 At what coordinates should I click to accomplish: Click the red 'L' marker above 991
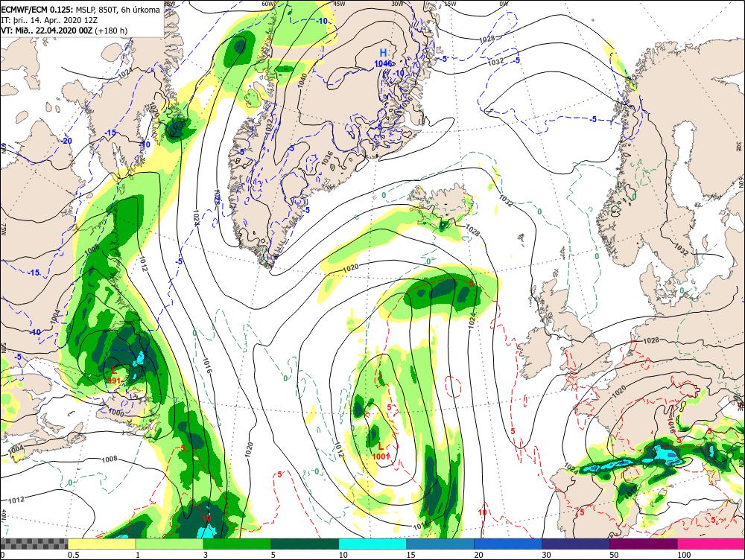[x=113, y=371]
